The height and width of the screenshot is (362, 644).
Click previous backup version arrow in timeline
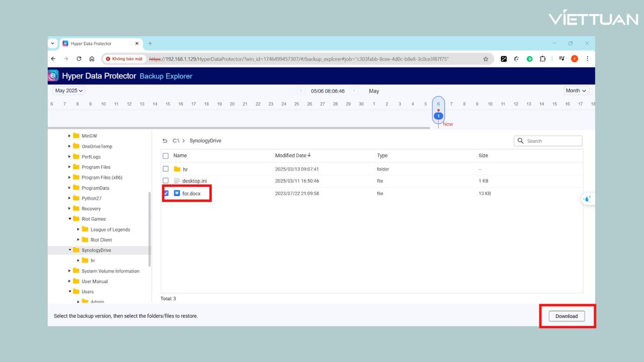point(301,91)
